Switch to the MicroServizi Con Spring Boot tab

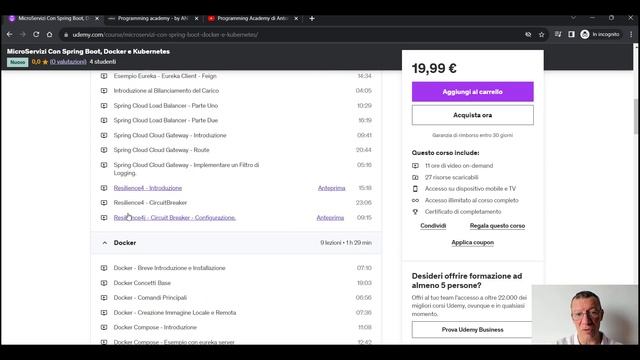[x=53, y=18]
